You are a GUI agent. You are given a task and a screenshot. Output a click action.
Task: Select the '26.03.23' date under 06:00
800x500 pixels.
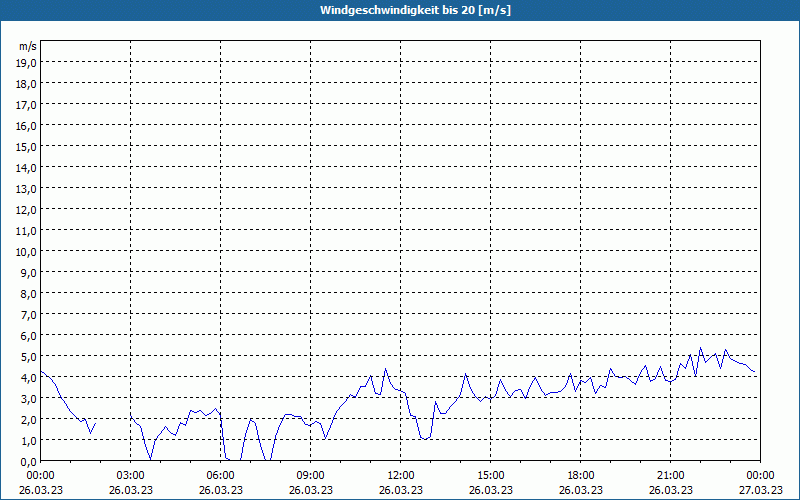220,490
